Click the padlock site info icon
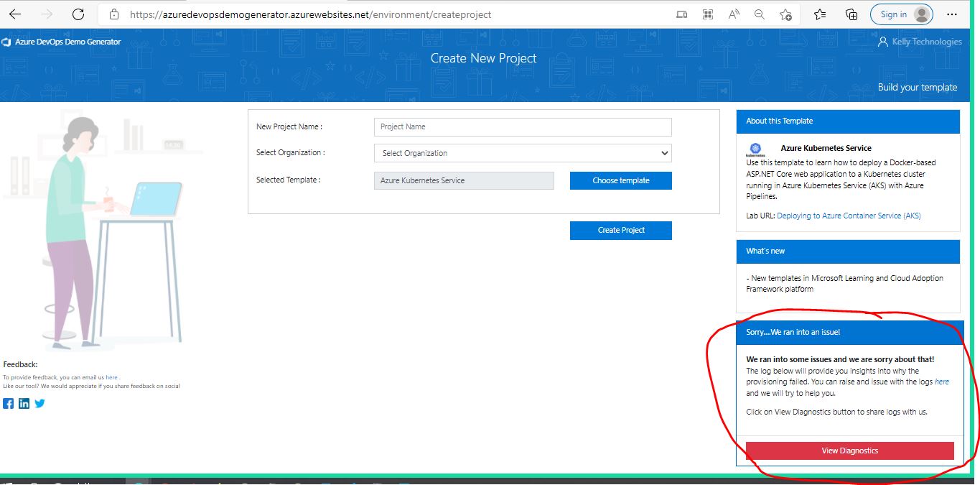 click(113, 14)
